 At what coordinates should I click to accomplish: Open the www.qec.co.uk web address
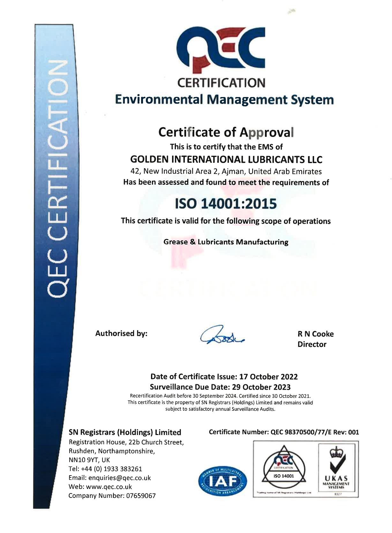point(109,487)
